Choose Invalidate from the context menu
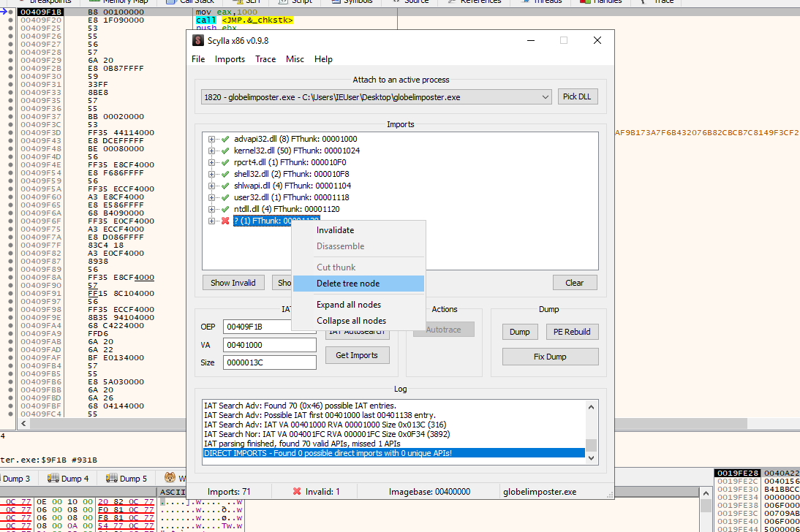This screenshot has width=800, height=532. [x=358, y=230]
